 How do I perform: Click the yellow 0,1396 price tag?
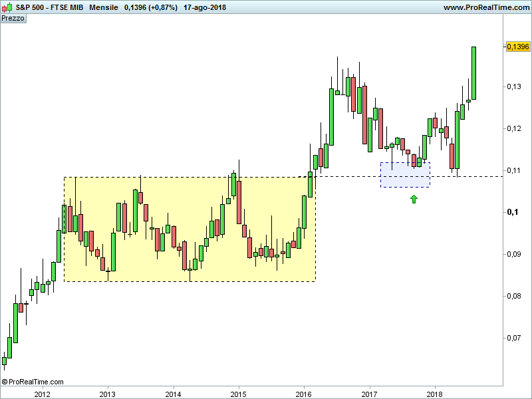(518, 47)
